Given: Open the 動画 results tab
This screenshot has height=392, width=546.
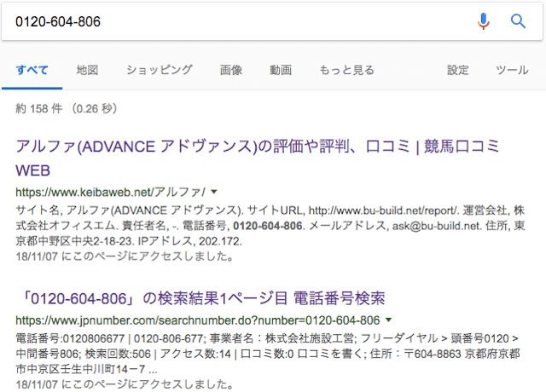Looking at the screenshot, I should point(281,70).
